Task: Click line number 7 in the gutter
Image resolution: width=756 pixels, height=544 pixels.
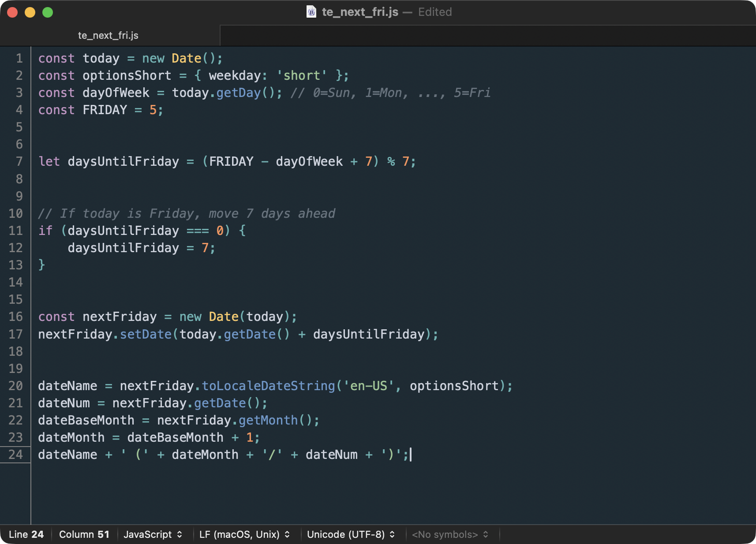Action: tap(19, 162)
